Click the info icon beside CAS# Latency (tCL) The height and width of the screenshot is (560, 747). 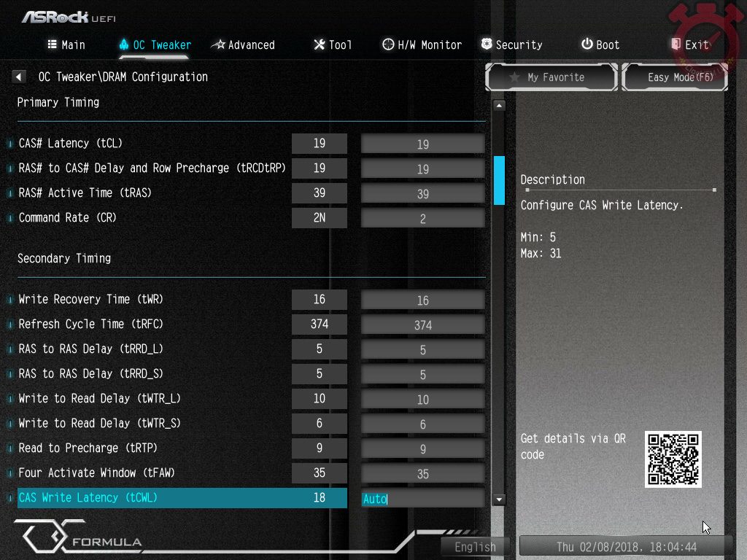click(10, 144)
